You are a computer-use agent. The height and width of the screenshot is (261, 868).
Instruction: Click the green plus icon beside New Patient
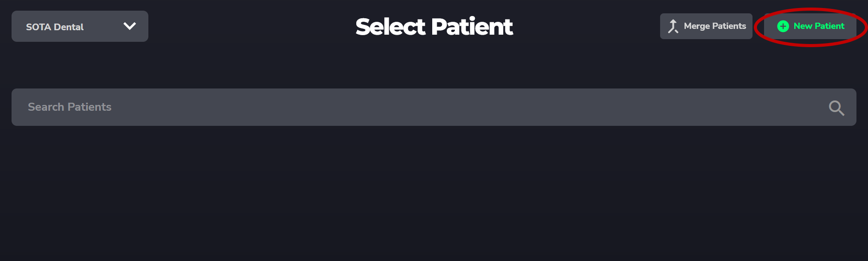click(783, 26)
